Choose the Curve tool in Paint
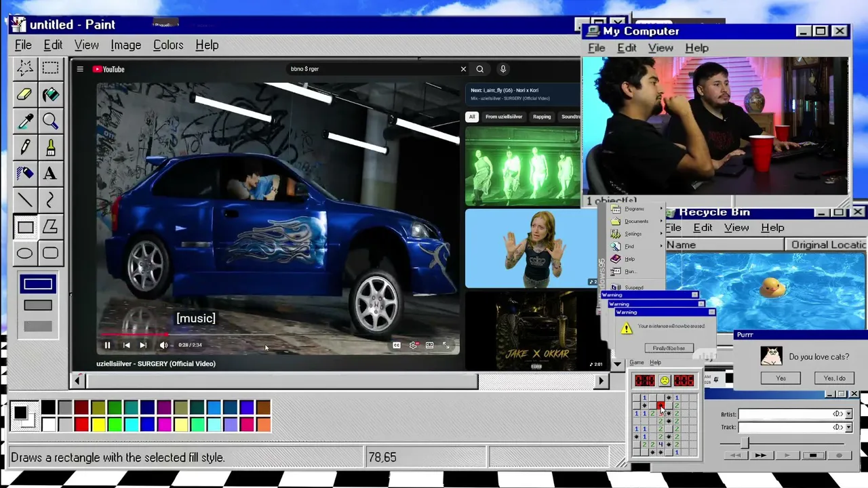Viewport: 868px width, 488px height. pos(50,200)
